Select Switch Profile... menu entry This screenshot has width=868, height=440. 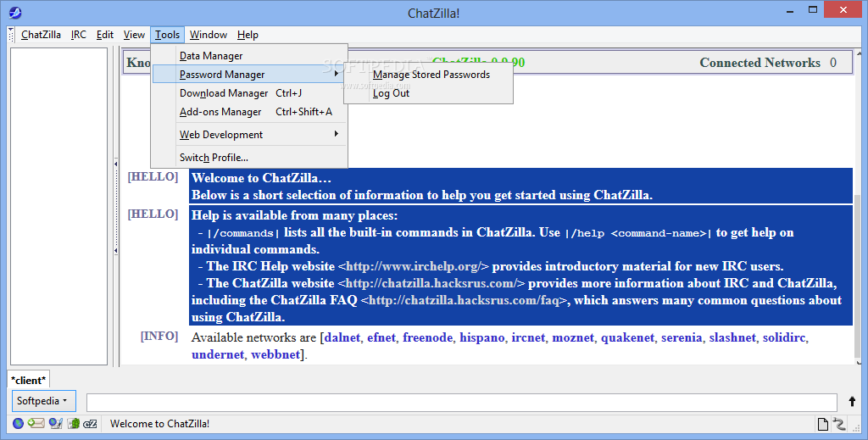[249, 158]
